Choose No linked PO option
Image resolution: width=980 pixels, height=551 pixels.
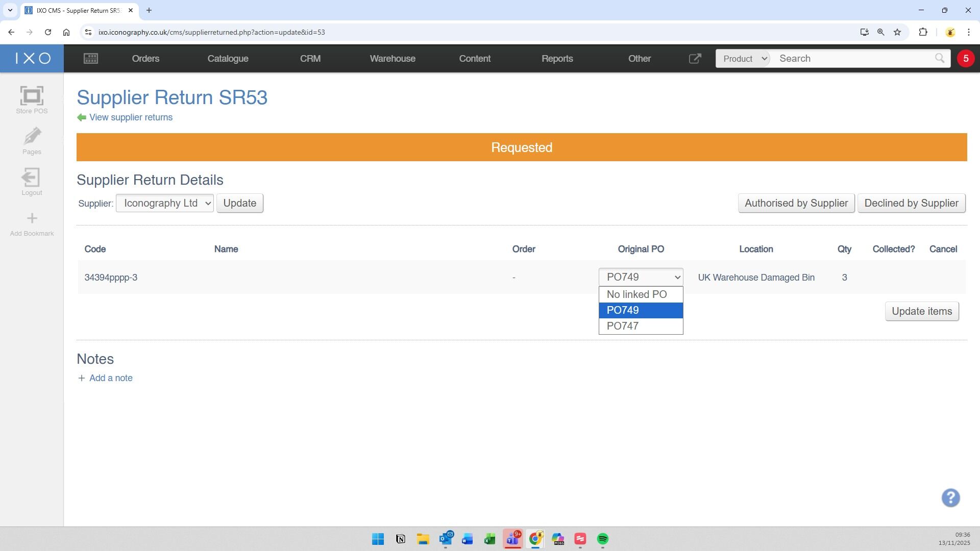pos(636,294)
